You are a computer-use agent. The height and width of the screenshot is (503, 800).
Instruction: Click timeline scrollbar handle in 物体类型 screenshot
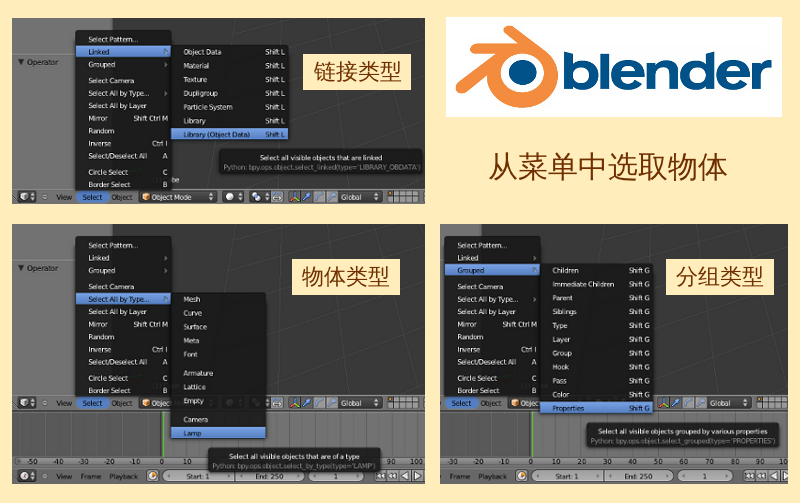click(19, 461)
